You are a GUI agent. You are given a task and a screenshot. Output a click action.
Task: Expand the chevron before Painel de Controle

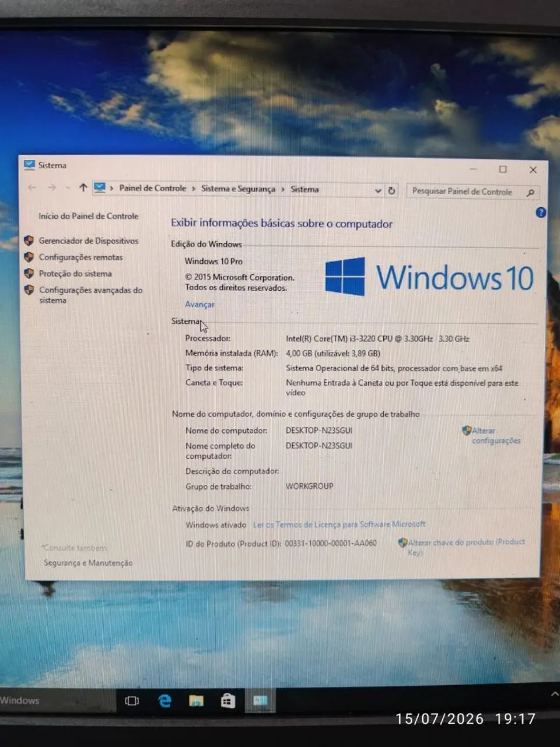coord(111,189)
